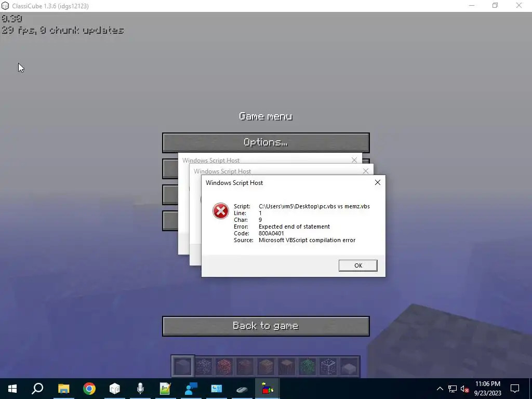Open the person-with-chat-bubble taskbar app
The width and height of the screenshot is (532, 399).
click(x=191, y=389)
